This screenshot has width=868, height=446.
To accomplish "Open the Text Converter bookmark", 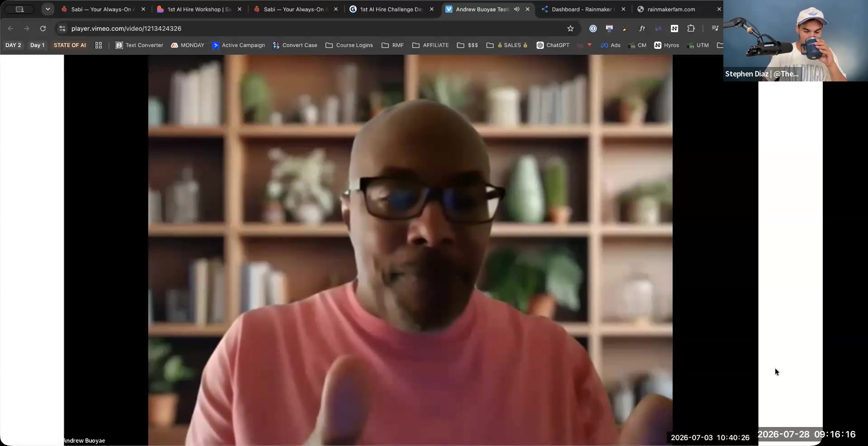I will click(140, 45).
